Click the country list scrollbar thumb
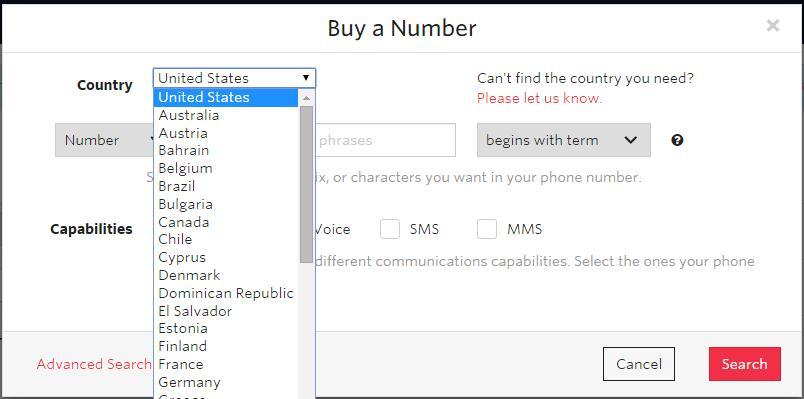This screenshot has height=399, width=804. (x=306, y=185)
